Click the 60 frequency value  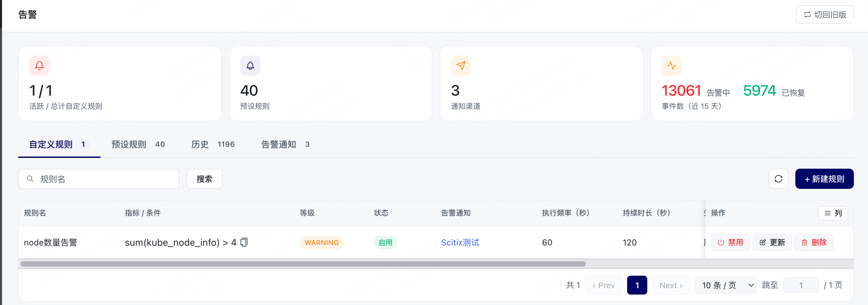(x=547, y=242)
